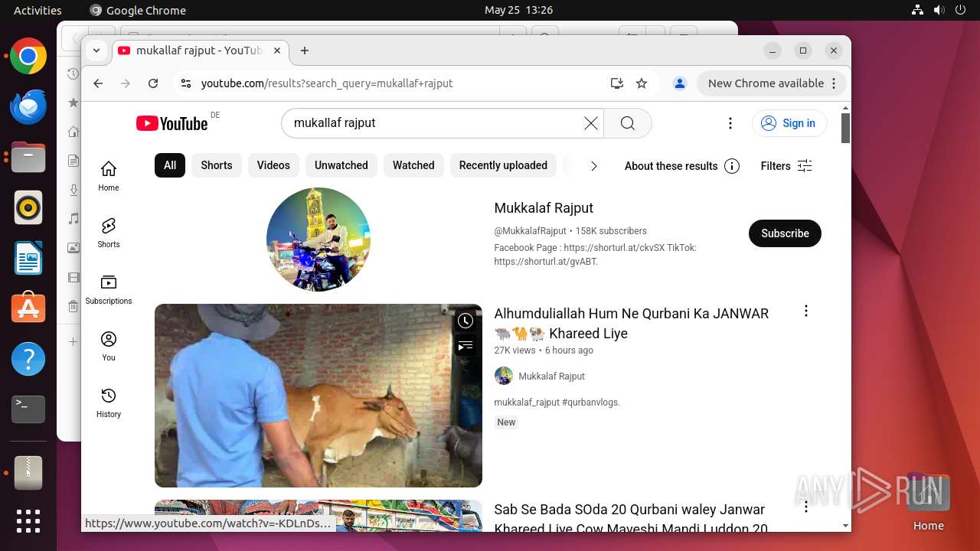
Task: Open YouTube settings three-dot menu
Action: tap(730, 123)
